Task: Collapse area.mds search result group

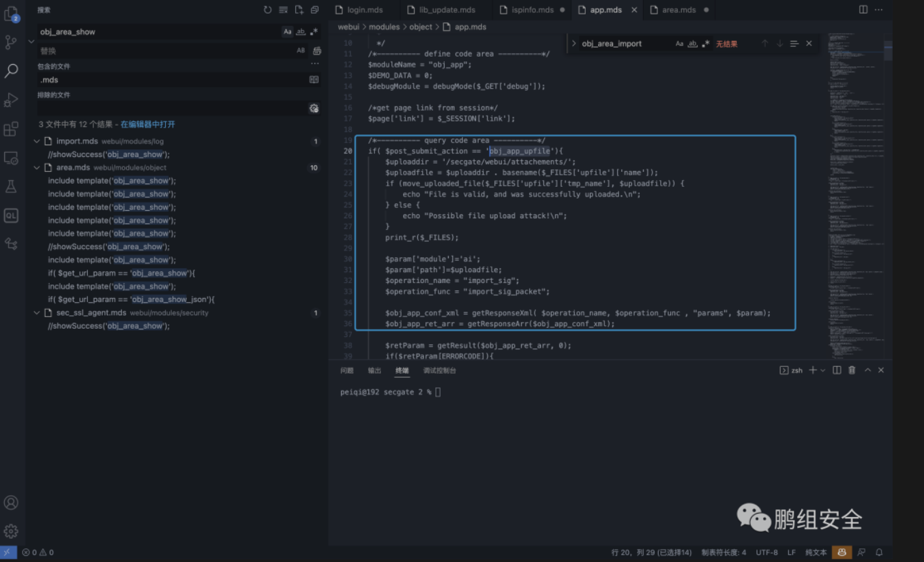Action: [x=37, y=168]
